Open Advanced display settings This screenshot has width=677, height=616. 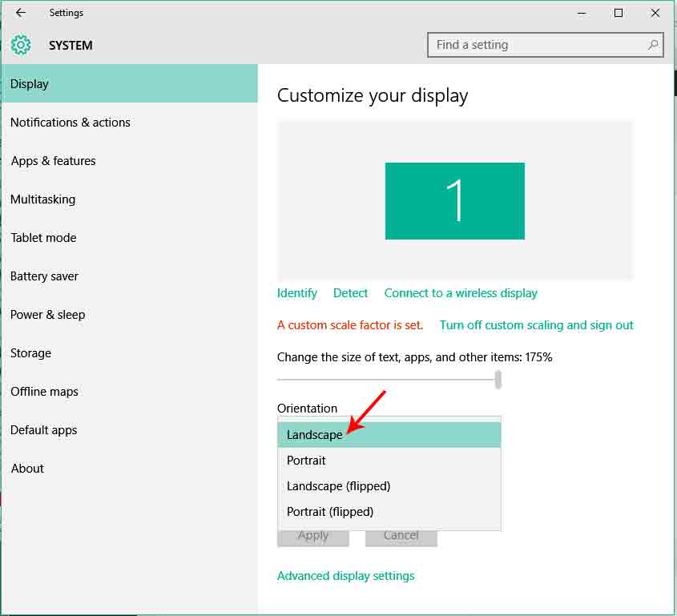tap(346, 575)
